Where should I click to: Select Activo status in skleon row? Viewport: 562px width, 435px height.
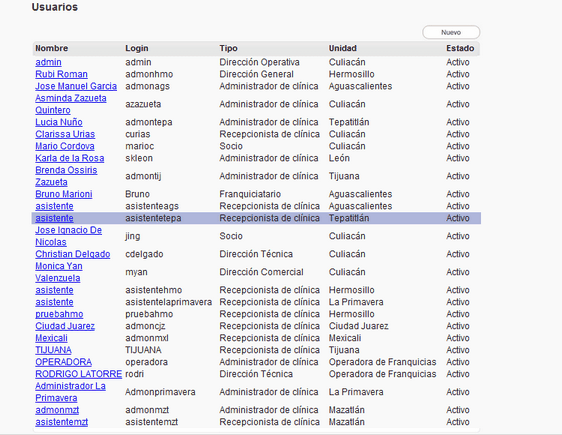pos(458,158)
